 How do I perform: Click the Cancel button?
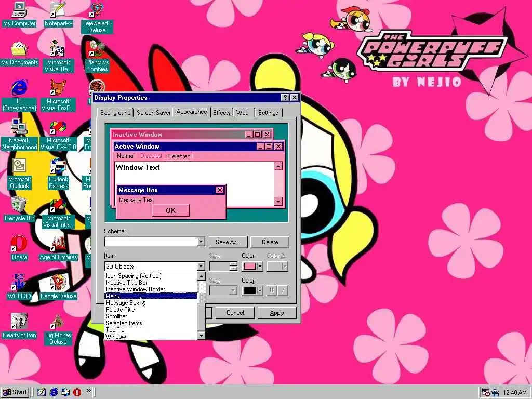[235, 313]
